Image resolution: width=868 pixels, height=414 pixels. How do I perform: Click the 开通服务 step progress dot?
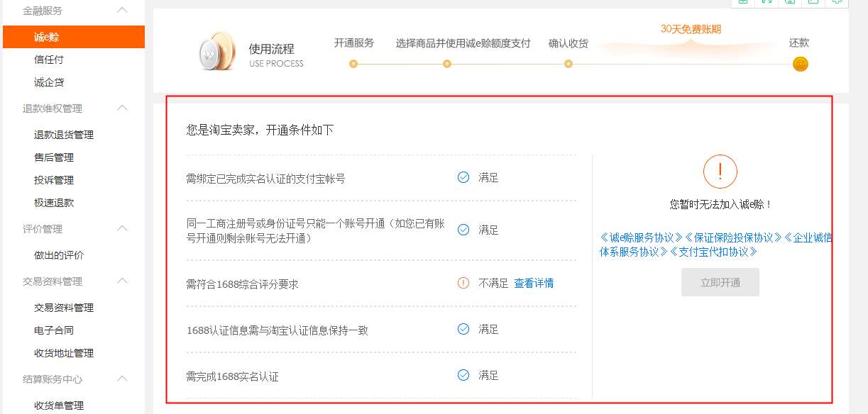pyautogui.click(x=353, y=63)
